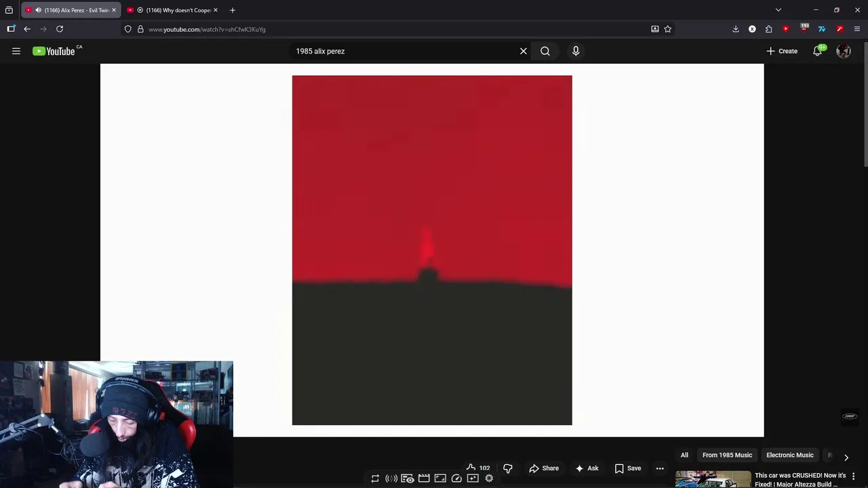Open the Ask AI button
Viewport: 868px width, 488px height.
(587, 468)
